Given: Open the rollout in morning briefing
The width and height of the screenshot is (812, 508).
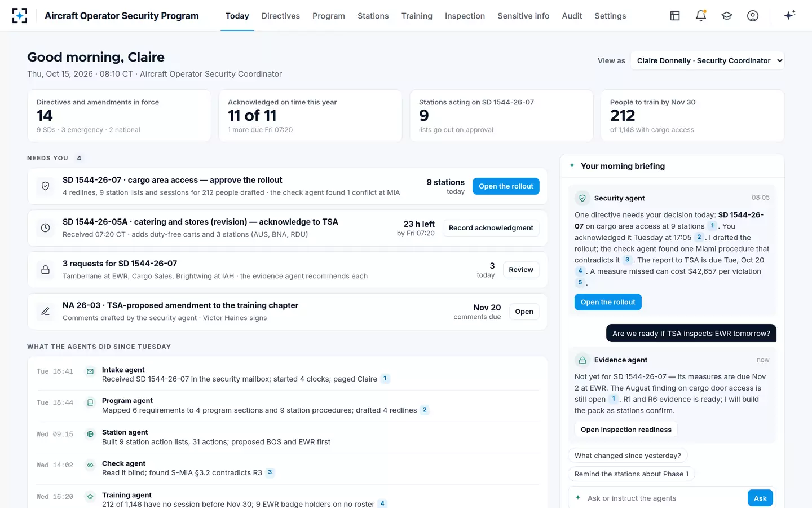Looking at the screenshot, I should (608, 302).
